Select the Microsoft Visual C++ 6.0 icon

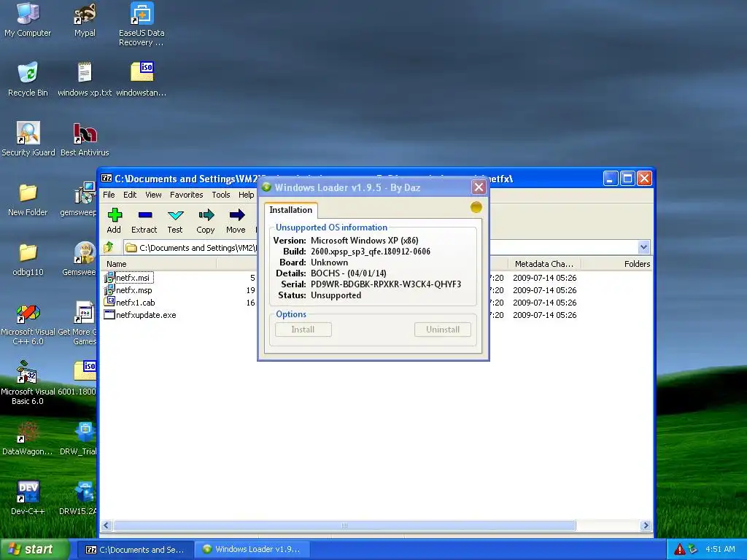pyautogui.click(x=28, y=324)
